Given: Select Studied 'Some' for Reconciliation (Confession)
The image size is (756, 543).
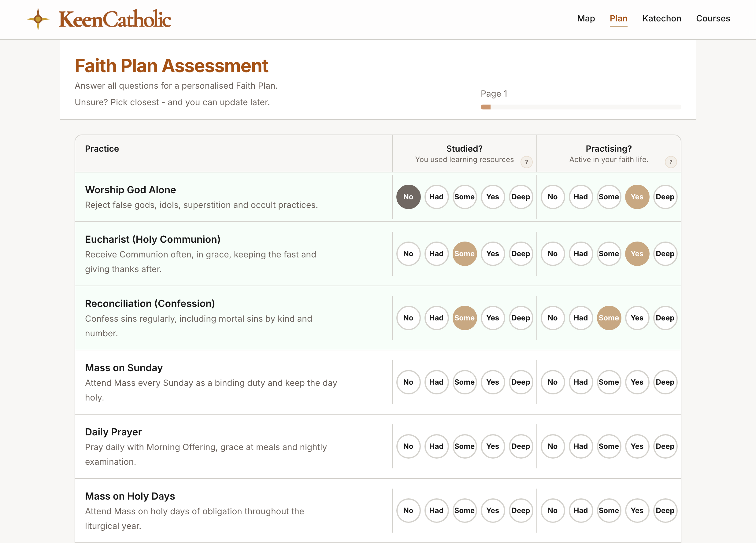Looking at the screenshot, I should point(465,318).
